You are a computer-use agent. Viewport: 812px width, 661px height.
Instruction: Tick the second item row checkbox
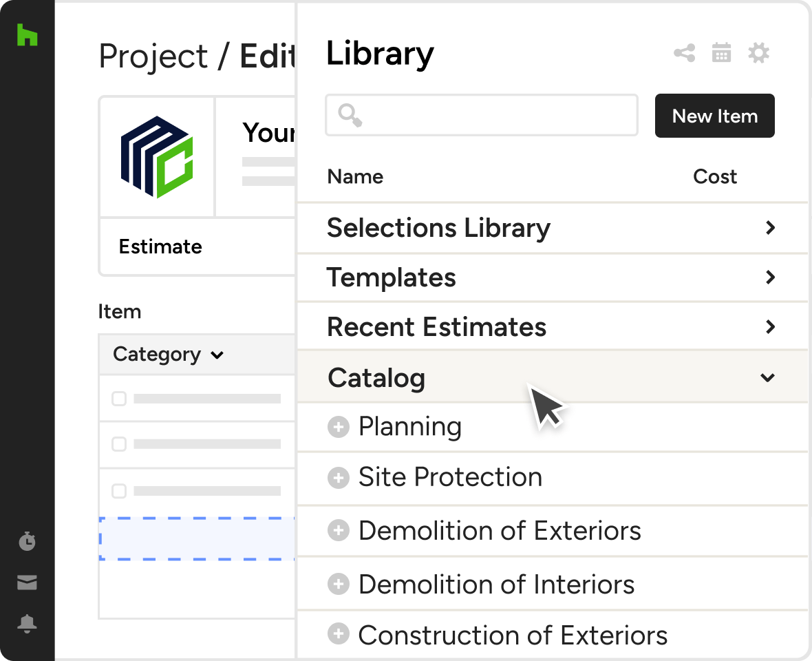(x=119, y=445)
